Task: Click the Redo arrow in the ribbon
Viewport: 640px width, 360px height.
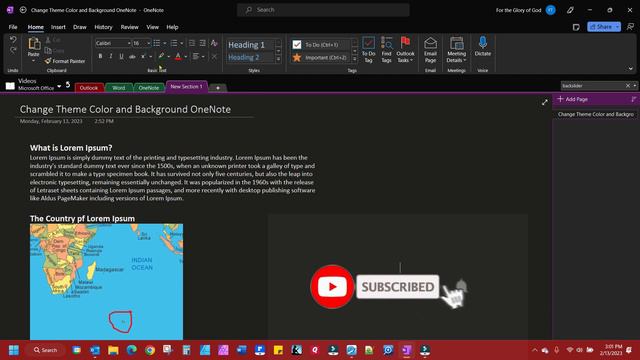Action: tap(13, 50)
